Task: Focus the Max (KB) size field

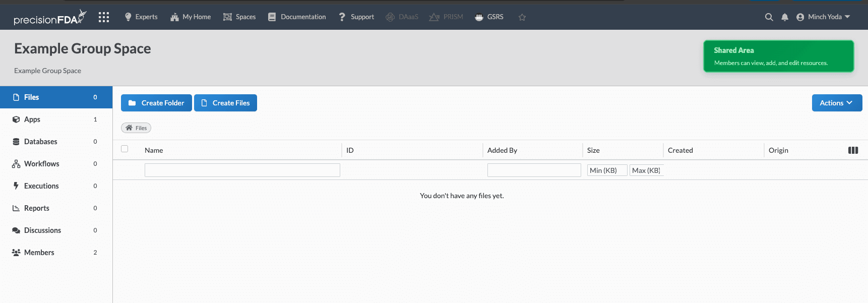Action: 647,170
